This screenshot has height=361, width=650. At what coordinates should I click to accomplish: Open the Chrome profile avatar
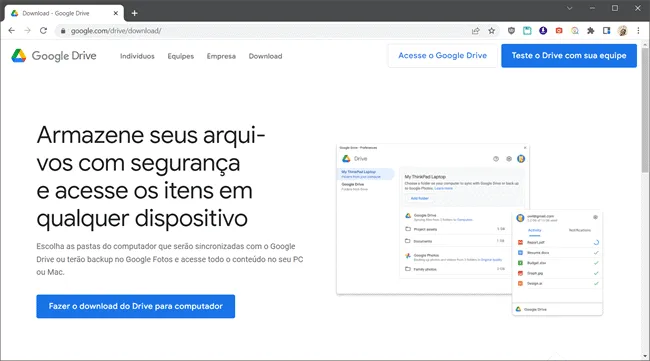click(622, 31)
